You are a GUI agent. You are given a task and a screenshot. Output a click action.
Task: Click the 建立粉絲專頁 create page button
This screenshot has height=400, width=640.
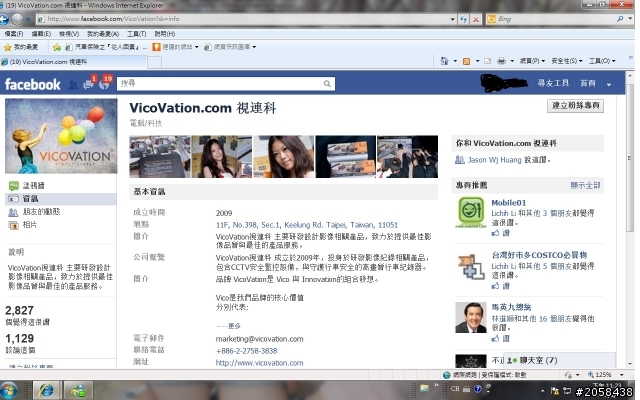coord(576,106)
